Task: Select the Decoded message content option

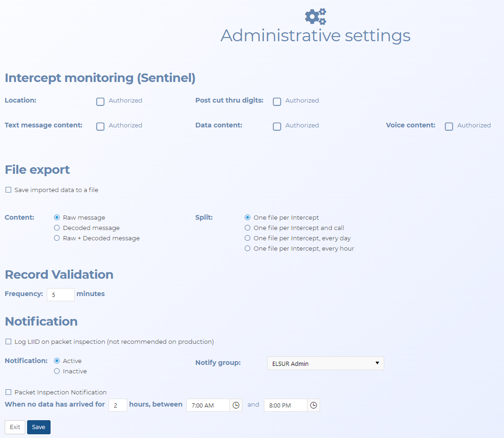Action: 57,228
